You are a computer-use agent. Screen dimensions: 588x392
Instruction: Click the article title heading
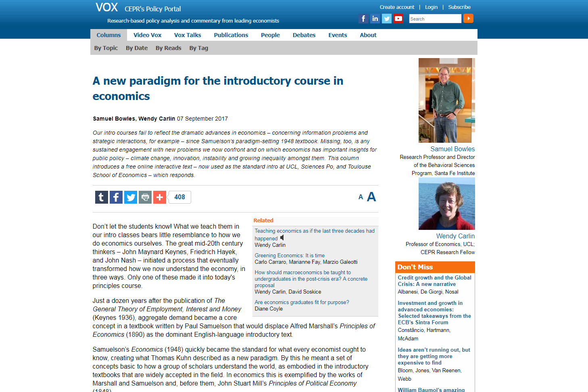pos(218,88)
